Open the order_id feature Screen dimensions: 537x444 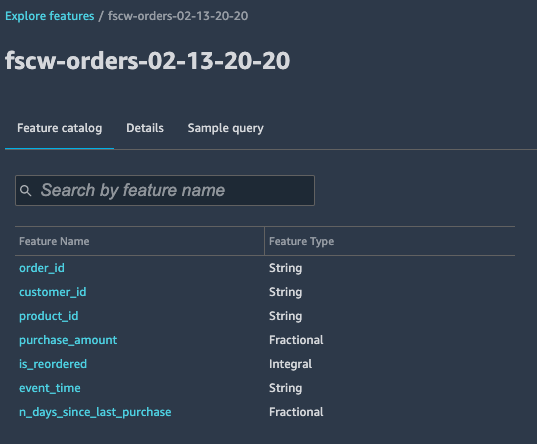(42, 268)
